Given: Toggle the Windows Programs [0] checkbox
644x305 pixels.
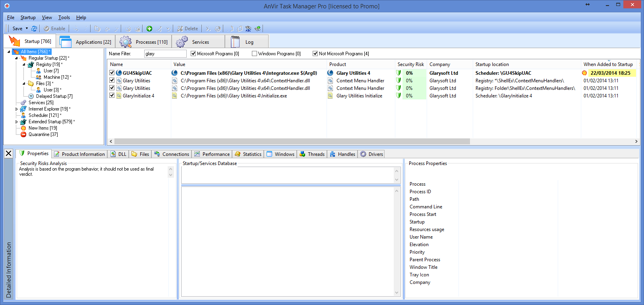Looking at the screenshot, I should pos(255,54).
